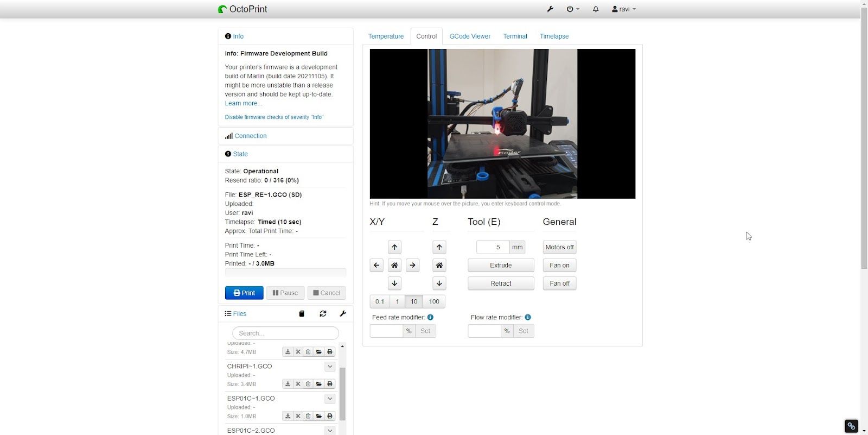The width and height of the screenshot is (868, 435).
Task: Click Set for feed rate modifier
Action: pos(425,331)
